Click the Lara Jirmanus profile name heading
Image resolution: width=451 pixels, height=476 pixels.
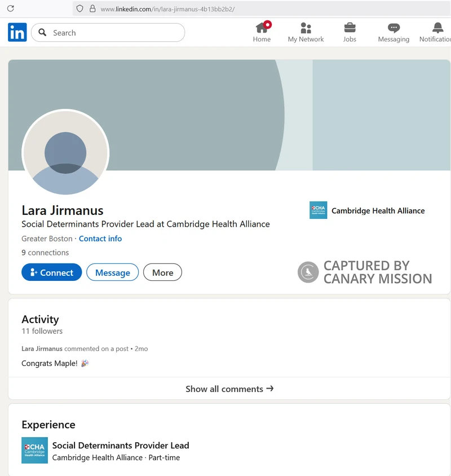pos(63,210)
